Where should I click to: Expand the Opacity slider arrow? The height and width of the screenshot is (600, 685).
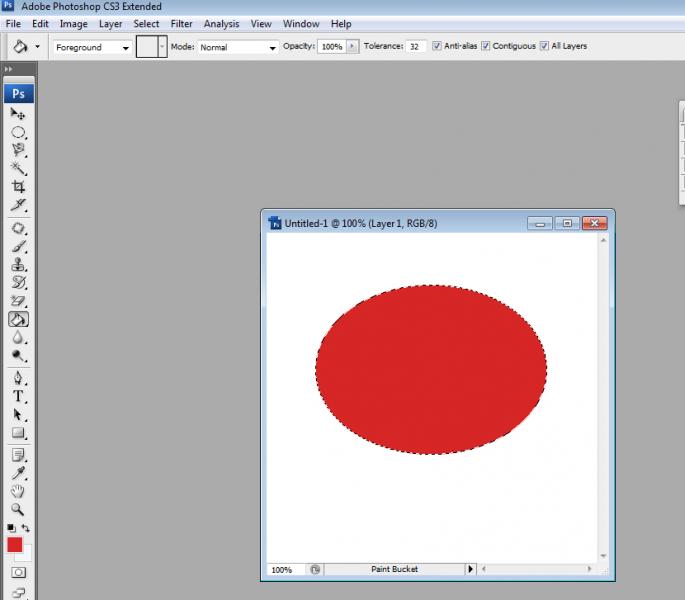pos(352,47)
